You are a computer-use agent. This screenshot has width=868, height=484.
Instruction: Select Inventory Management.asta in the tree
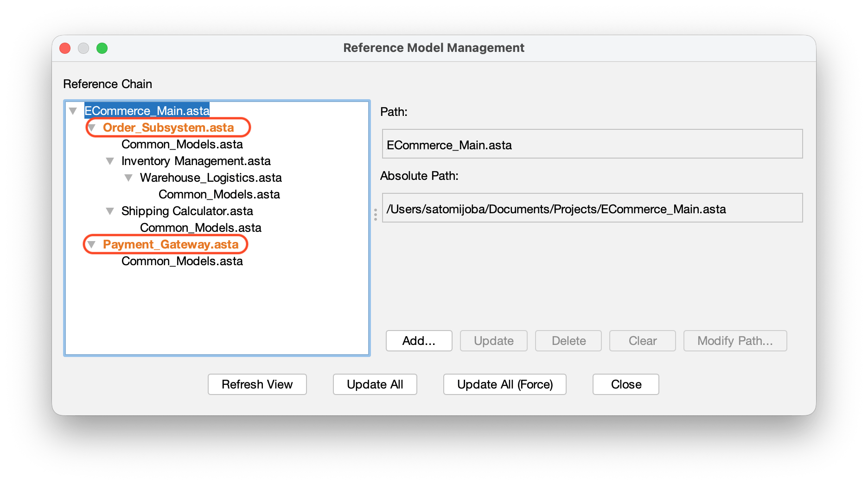point(196,161)
